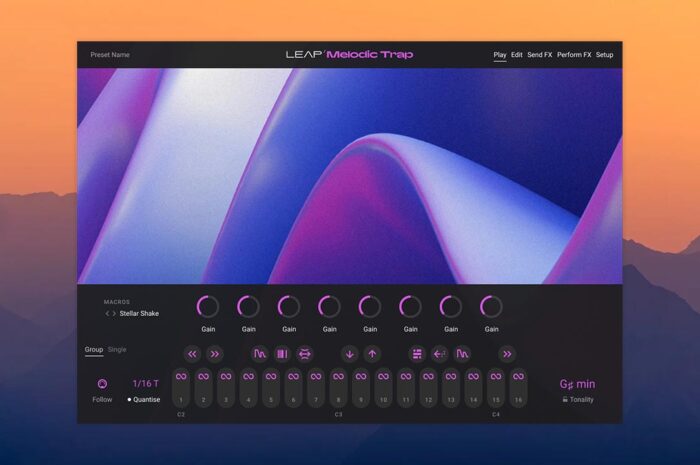
Task: Click the loop icon on pad 2
Action: pyautogui.click(x=204, y=377)
